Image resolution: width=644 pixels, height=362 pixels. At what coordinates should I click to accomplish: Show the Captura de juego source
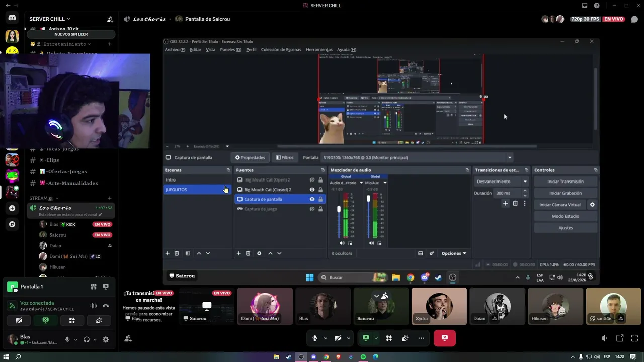tap(312, 209)
